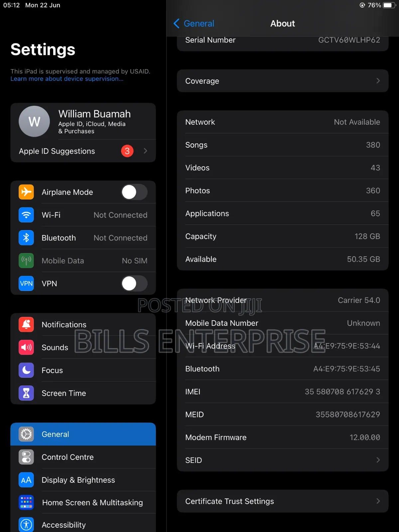Tap the Airplane Mode icon

26,192
